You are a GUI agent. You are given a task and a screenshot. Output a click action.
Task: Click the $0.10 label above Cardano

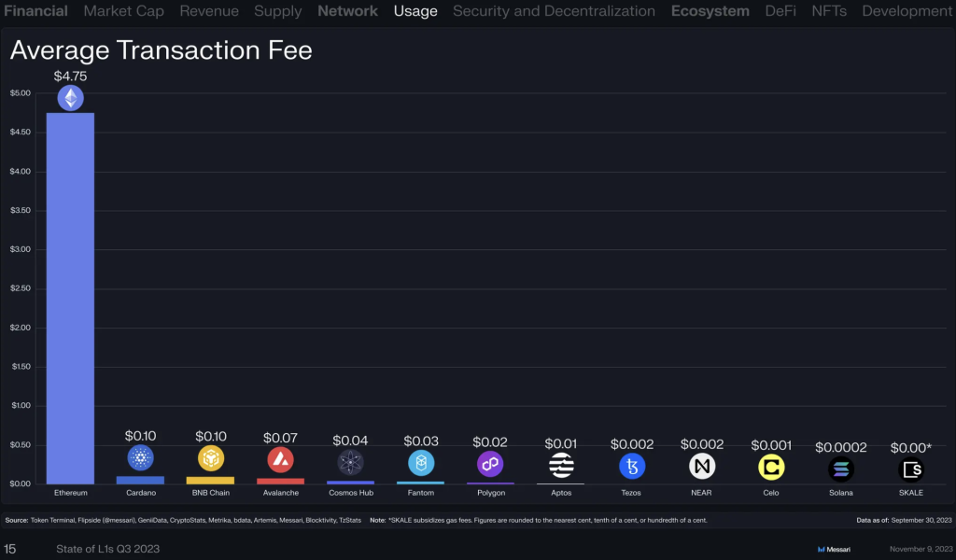click(140, 436)
